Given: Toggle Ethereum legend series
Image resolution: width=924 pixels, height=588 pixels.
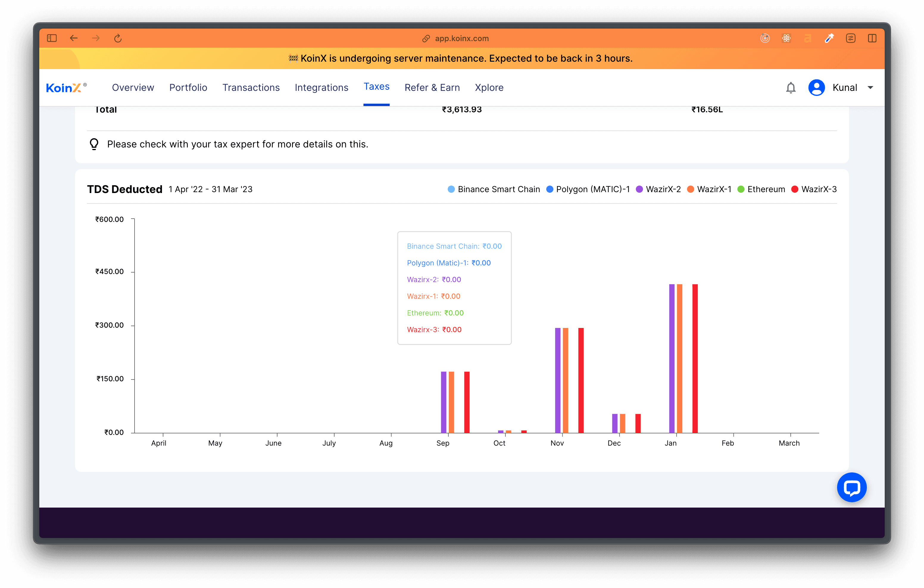Looking at the screenshot, I should pos(761,189).
